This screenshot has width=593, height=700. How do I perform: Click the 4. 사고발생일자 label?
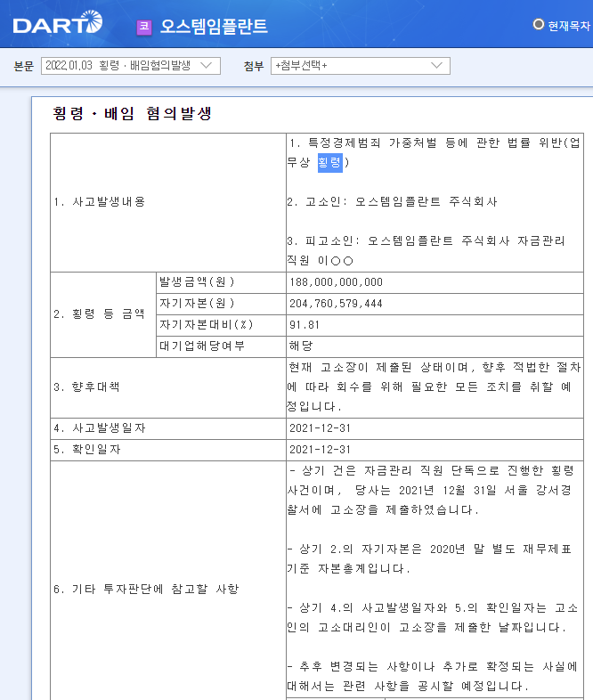tap(100, 428)
